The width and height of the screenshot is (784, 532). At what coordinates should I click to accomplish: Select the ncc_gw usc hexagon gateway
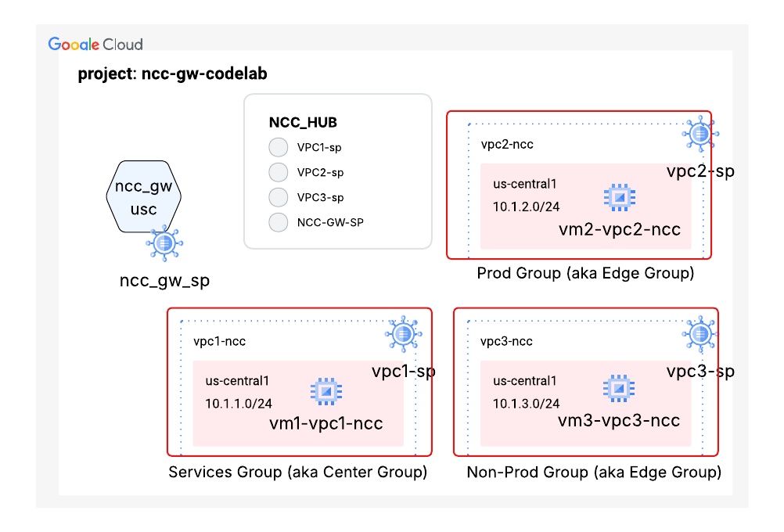point(143,196)
